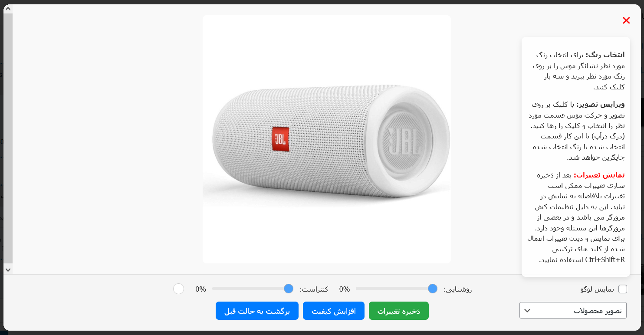Click the chevron arrow of the image type select
The image size is (644, 335).
[527, 310]
